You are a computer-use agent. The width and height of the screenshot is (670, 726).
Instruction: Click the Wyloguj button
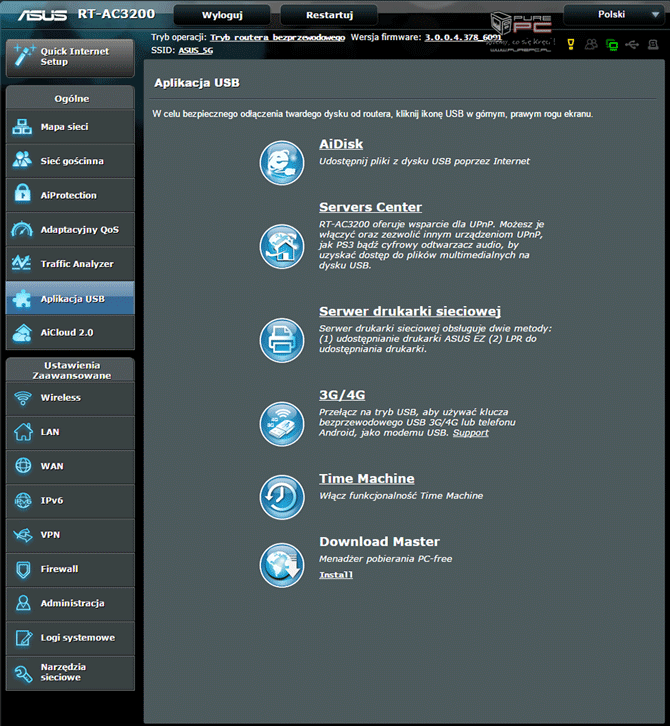[x=222, y=15]
